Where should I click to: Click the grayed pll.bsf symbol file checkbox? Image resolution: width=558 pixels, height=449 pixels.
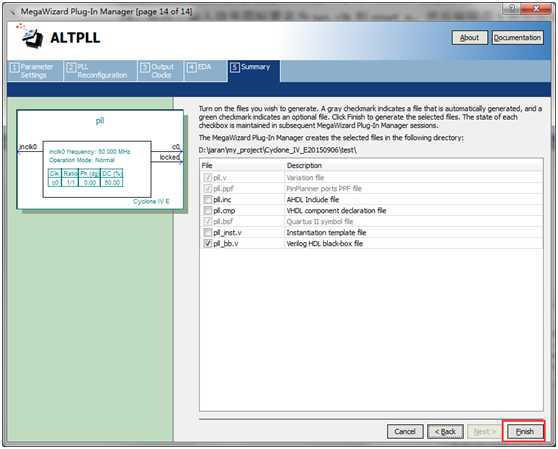pyautogui.click(x=207, y=222)
